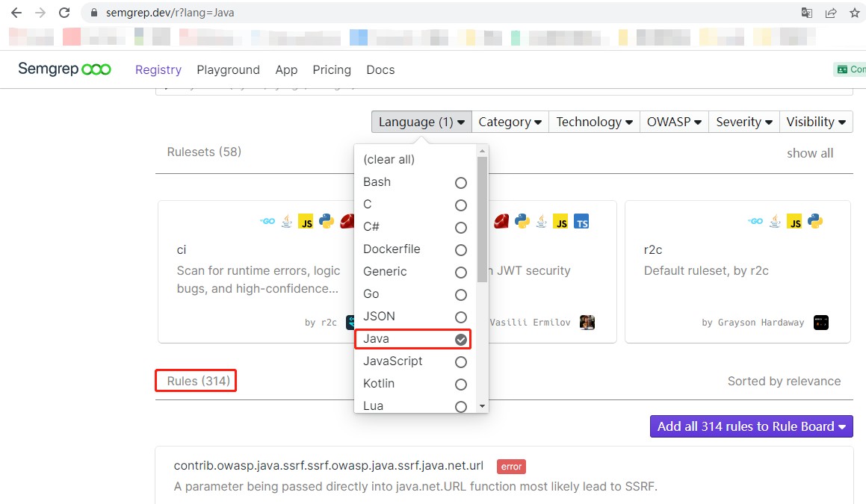
Task: Click the padlock icon in the address bar
Action: [x=94, y=13]
